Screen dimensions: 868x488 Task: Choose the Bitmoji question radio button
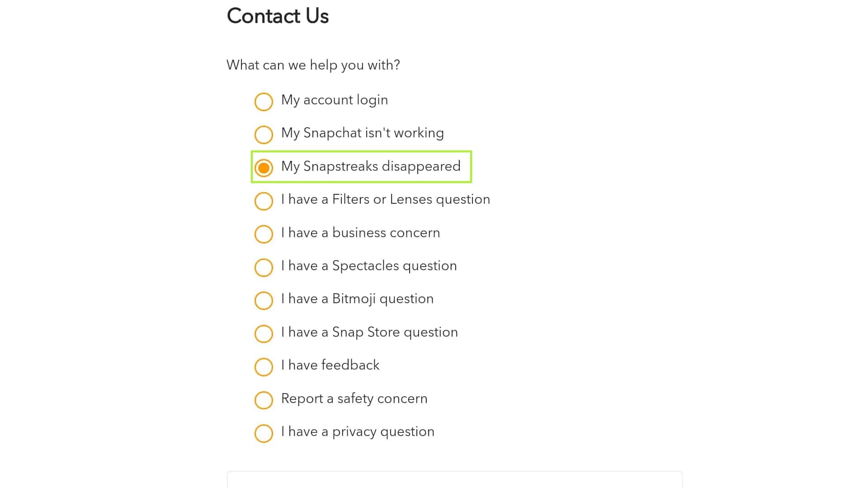point(264,300)
